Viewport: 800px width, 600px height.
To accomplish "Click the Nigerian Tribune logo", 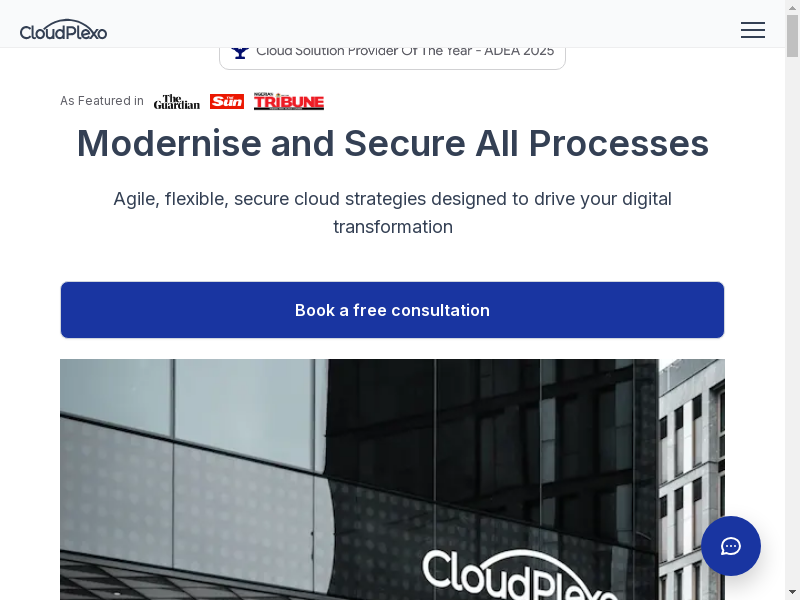I will (288, 102).
